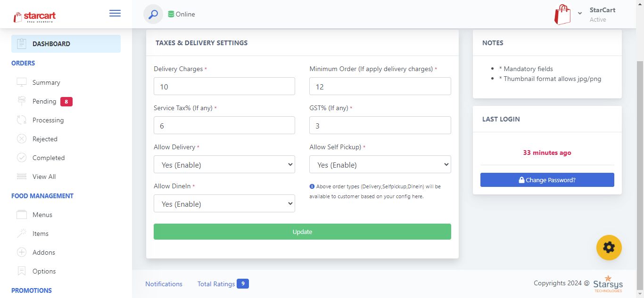Open the Allow Self Pickup dropdown
This screenshot has width=644, height=298.
pyautogui.click(x=380, y=165)
